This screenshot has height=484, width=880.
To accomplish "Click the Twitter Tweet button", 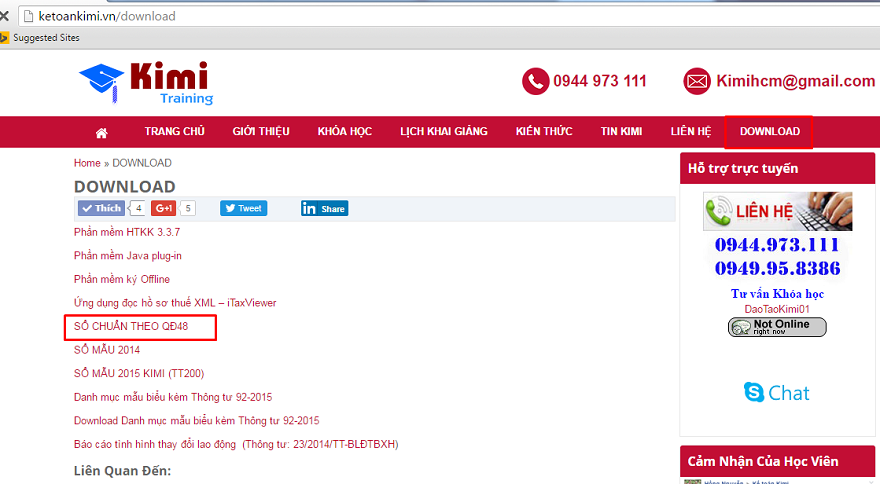I will pos(243,208).
